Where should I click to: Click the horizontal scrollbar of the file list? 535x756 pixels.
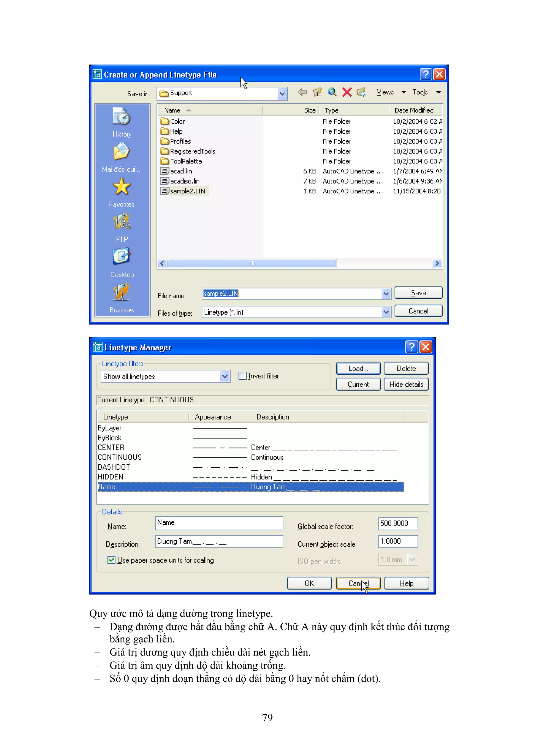click(x=252, y=263)
